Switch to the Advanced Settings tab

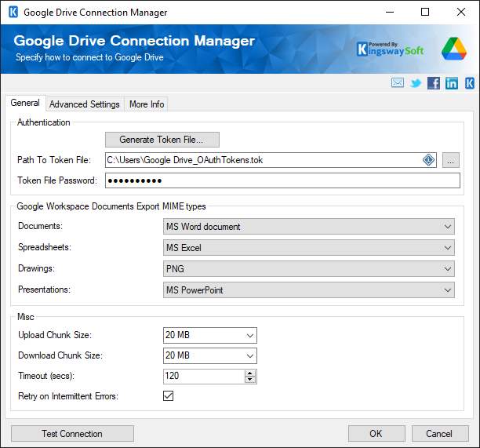tap(85, 104)
